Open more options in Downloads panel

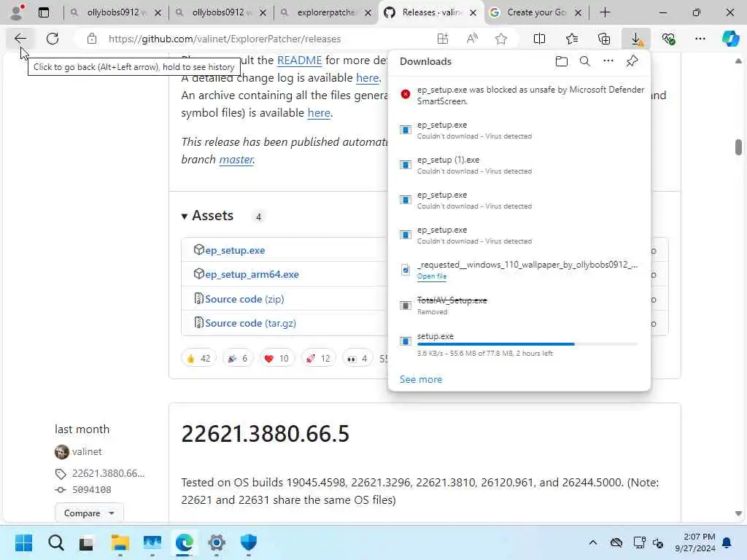tap(608, 61)
